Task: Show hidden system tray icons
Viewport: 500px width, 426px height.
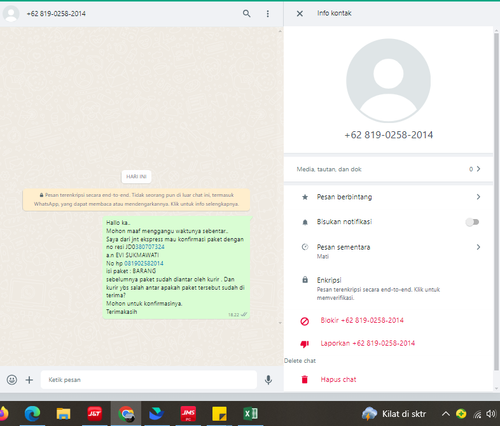Action: (x=446, y=414)
